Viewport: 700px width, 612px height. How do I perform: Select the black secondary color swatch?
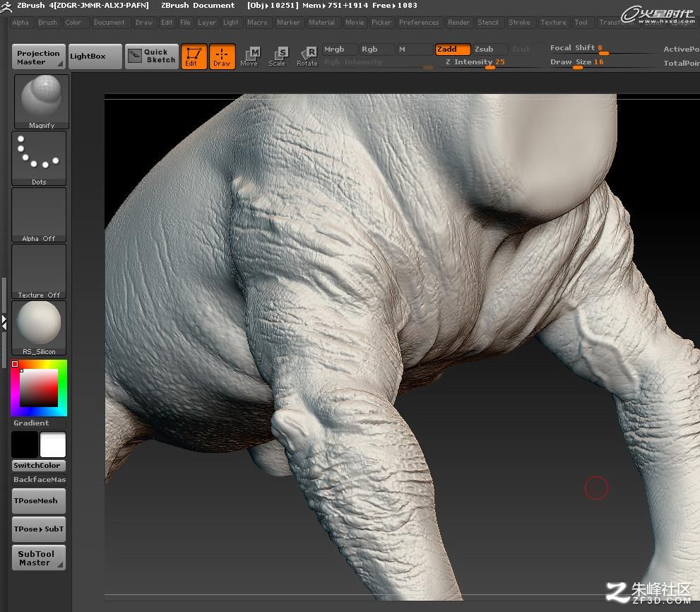click(25, 445)
